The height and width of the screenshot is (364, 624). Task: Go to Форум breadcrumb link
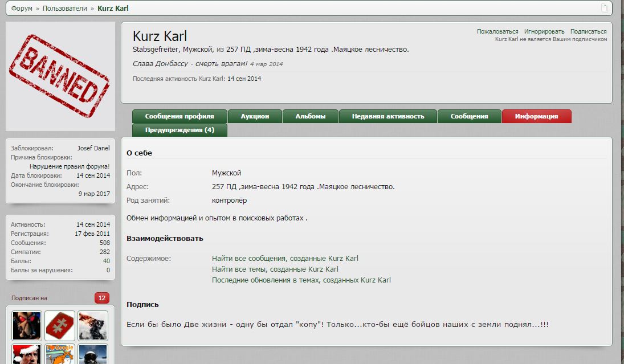tap(22, 9)
